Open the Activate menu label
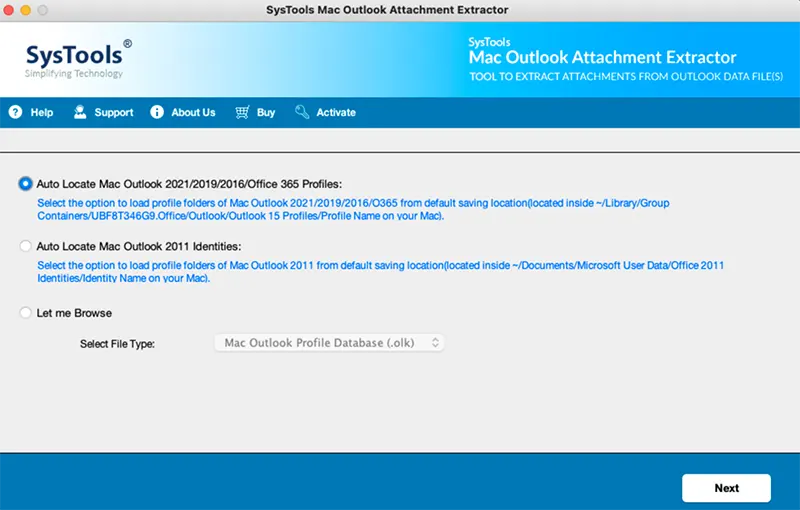800x510 pixels. pos(336,112)
